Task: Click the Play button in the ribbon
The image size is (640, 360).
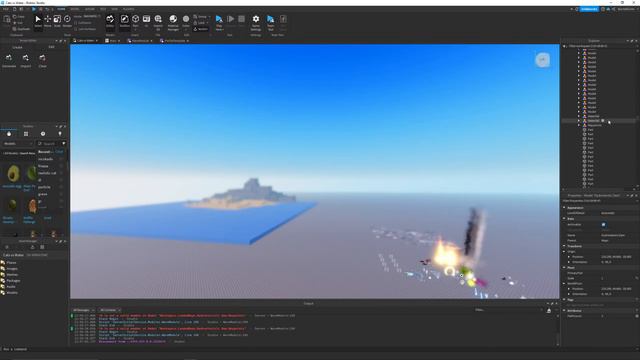Action: [219, 22]
